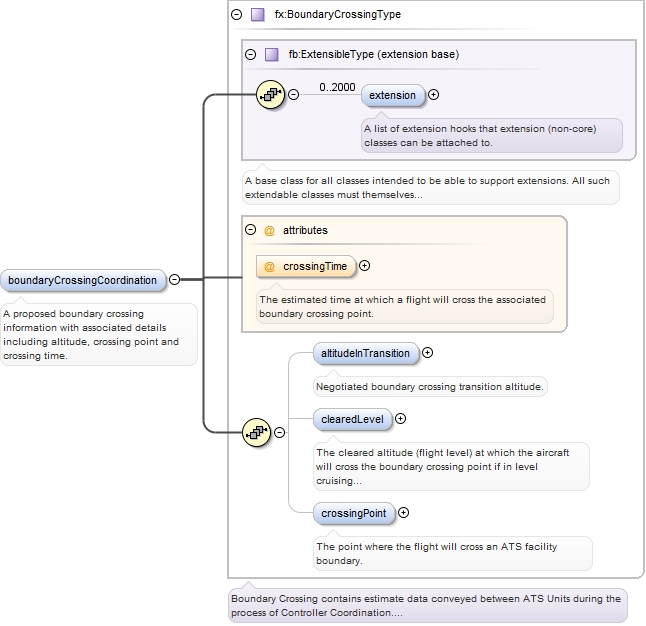Click the lower sequence compositor icon

pos(257,432)
